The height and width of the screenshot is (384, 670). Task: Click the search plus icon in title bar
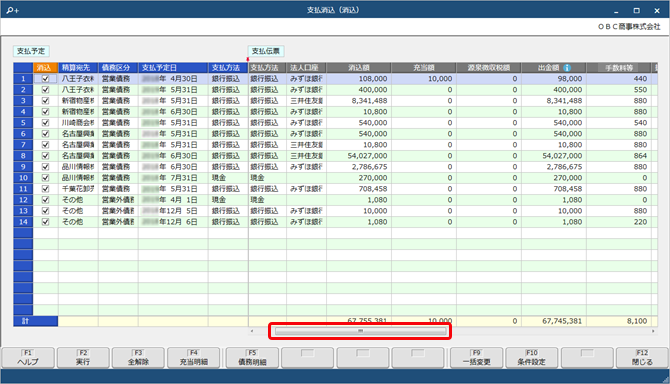(13, 10)
